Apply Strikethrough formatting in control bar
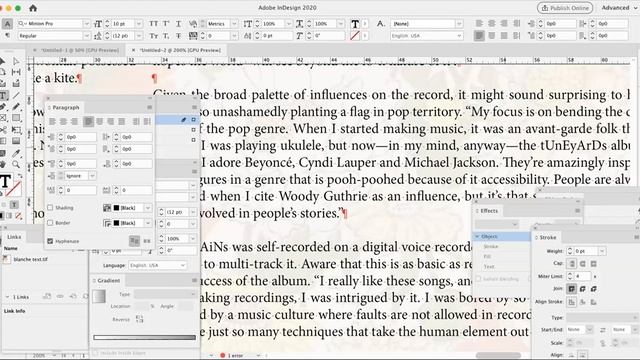The height and width of the screenshot is (360, 640). [179, 36]
